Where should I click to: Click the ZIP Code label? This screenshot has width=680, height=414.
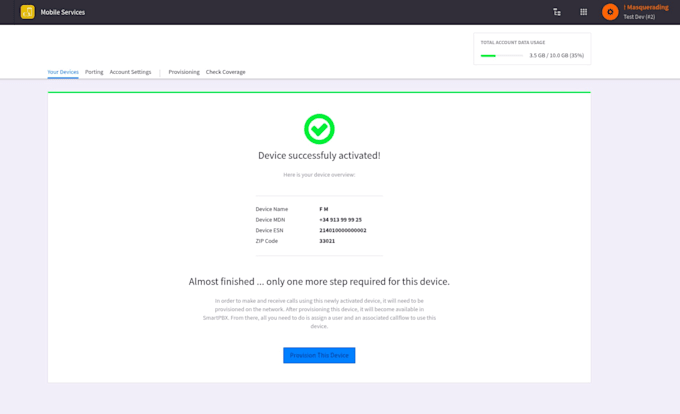[266, 241]
